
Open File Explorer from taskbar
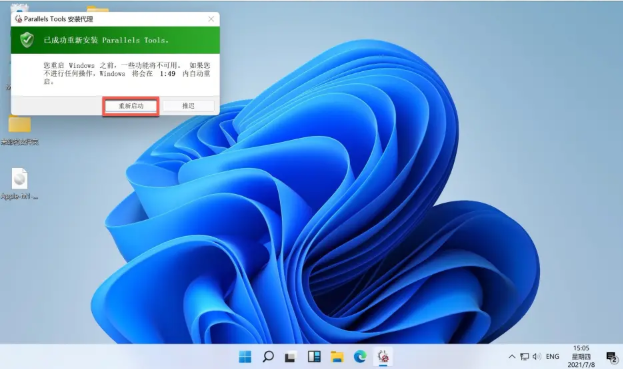[337, 357]
